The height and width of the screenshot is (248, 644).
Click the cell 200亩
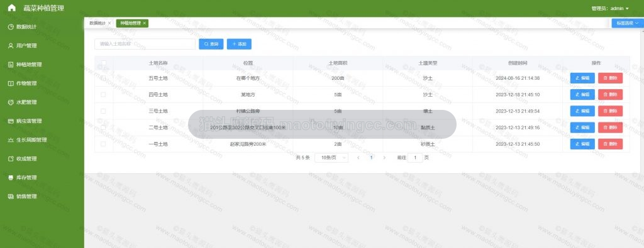pos(338,78)
